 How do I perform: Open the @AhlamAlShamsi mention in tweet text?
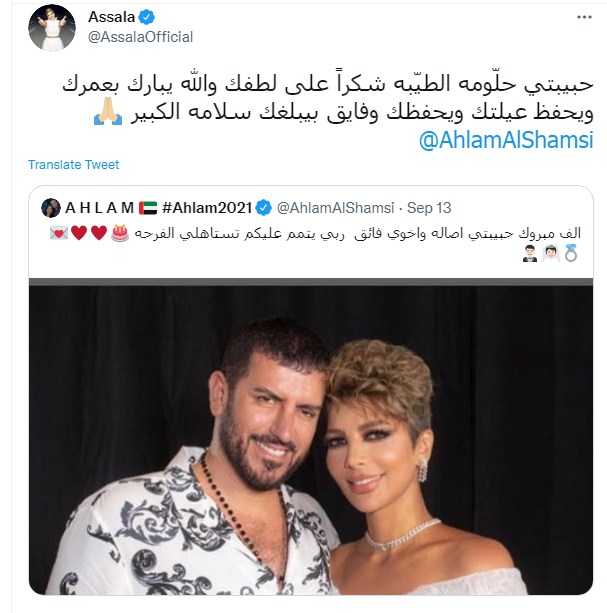pos(506,140)
